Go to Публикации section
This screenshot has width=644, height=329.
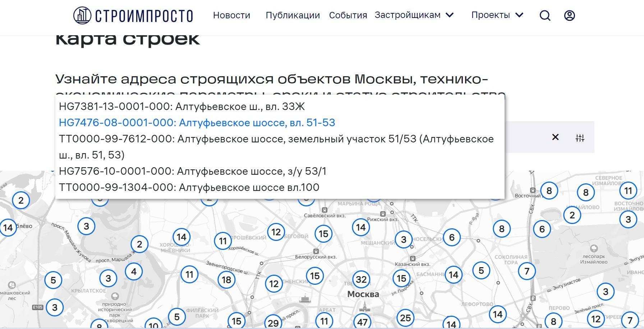tap(293, 15)
